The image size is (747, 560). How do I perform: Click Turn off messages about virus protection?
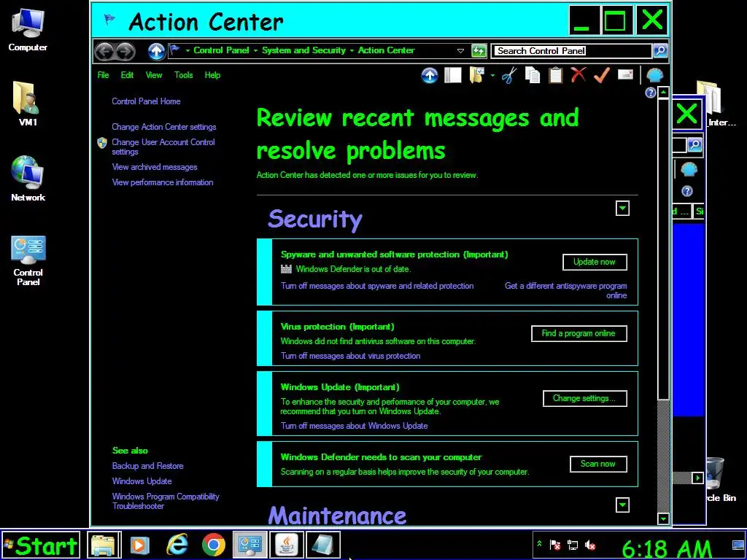(x=351, y=356)
